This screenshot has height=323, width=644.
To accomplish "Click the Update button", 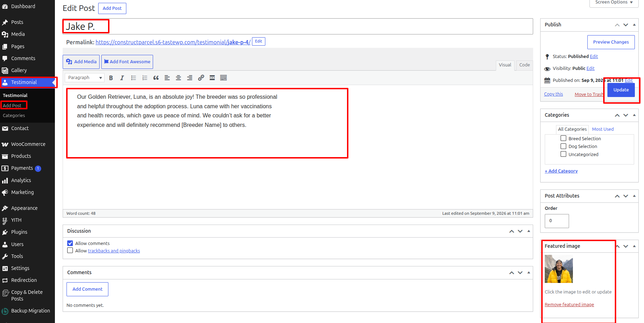I will (621, 90).
